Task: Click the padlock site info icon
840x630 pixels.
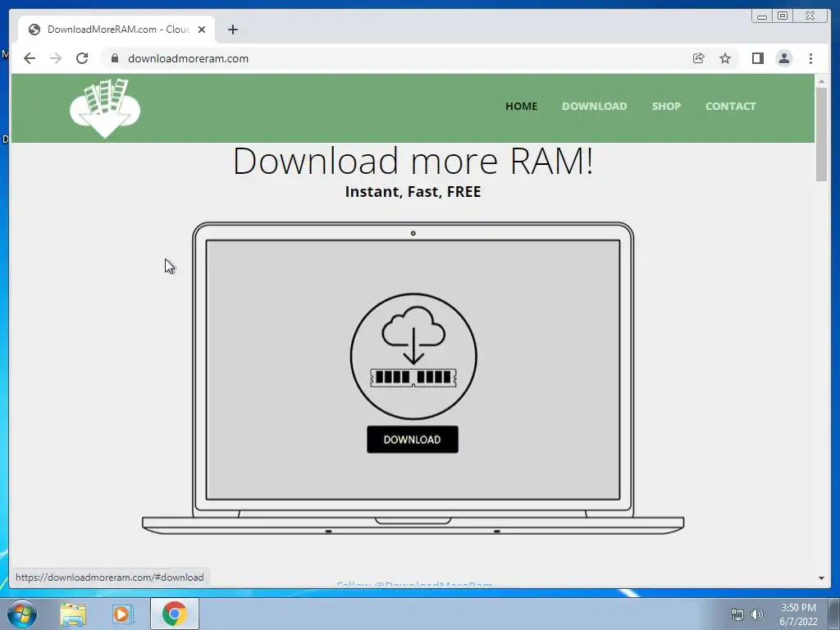Action: [x=115, y=58]
